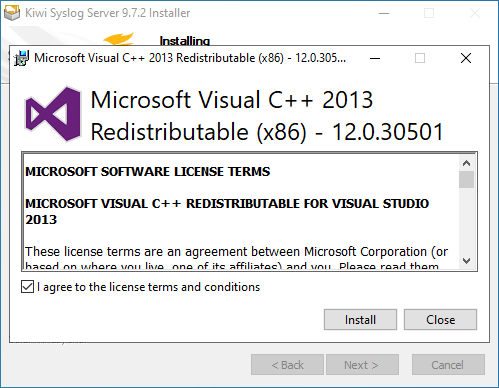This screenshot has width=499, height=388.
Task: Click the license text scrollbar thumb
Action: [466, 180]
